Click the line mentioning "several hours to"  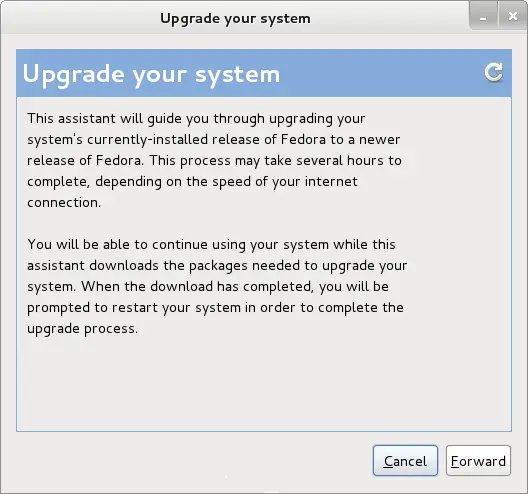214,161
